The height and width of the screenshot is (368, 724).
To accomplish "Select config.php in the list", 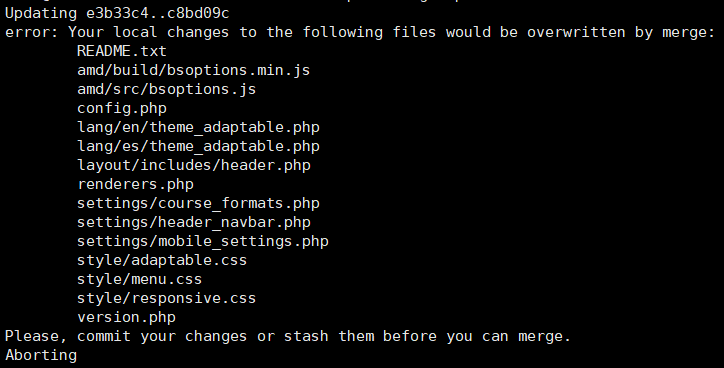I will click(121, 108).
